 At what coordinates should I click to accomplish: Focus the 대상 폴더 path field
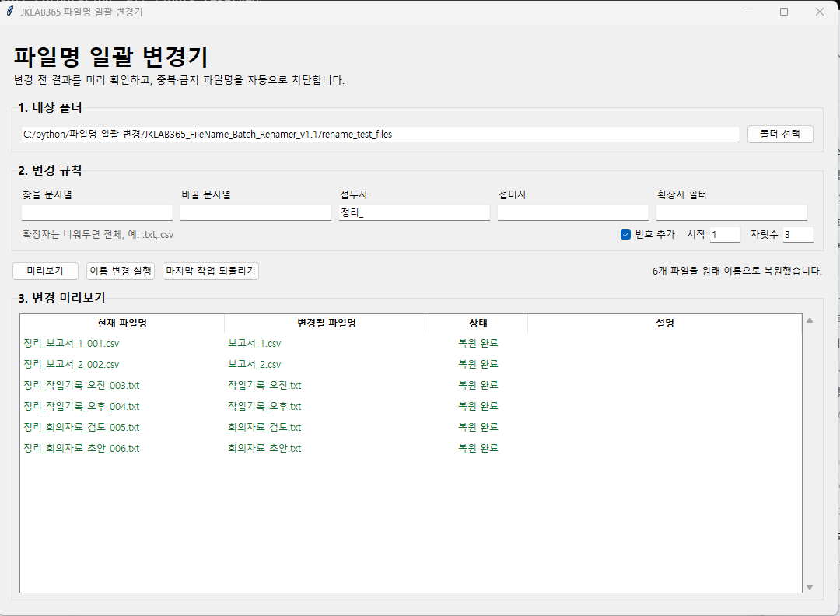coord(380,135)
